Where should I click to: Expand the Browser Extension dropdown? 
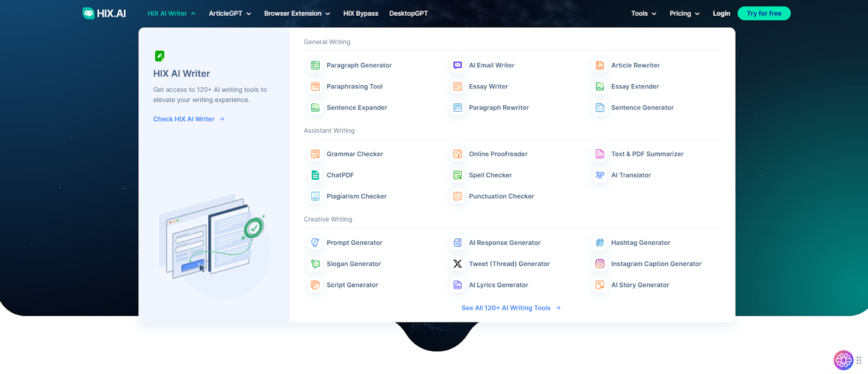coord(297,14)
